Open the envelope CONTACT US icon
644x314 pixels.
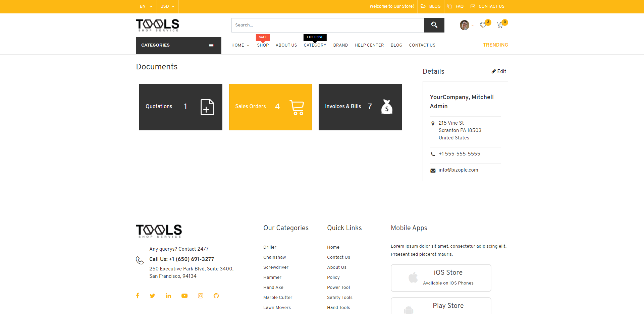pyautogui.click(x=473, y=6)
